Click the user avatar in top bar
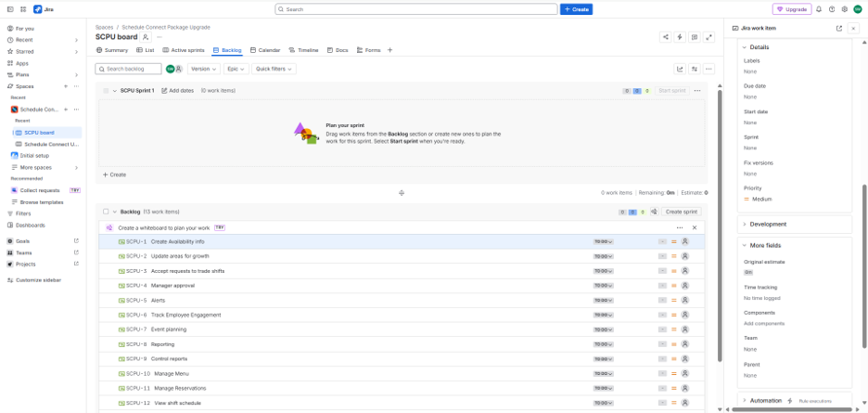Screen dimensions: 868x413 [x=858, y=9]
